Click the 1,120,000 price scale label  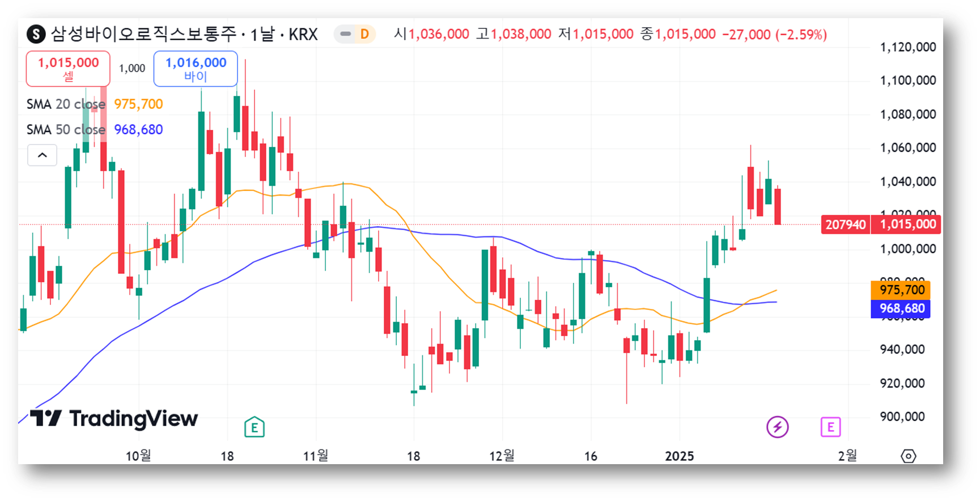point(908,47)
